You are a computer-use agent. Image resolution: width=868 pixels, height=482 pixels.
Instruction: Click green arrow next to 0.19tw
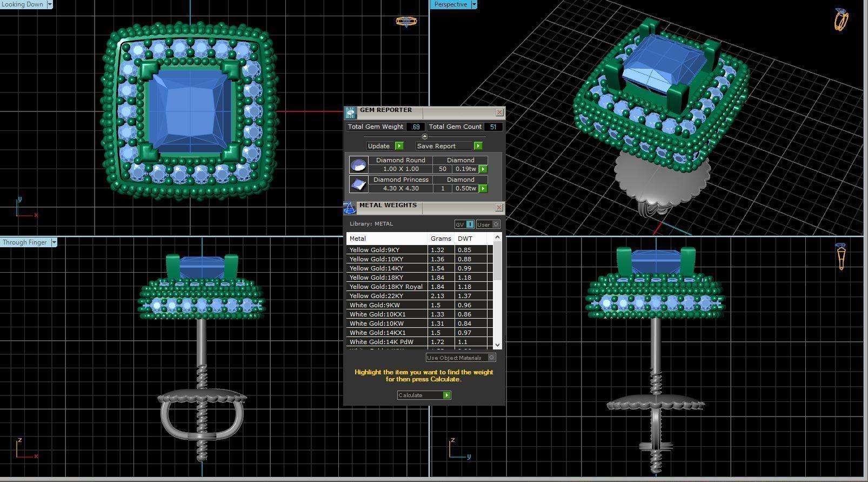coord(483,169)
